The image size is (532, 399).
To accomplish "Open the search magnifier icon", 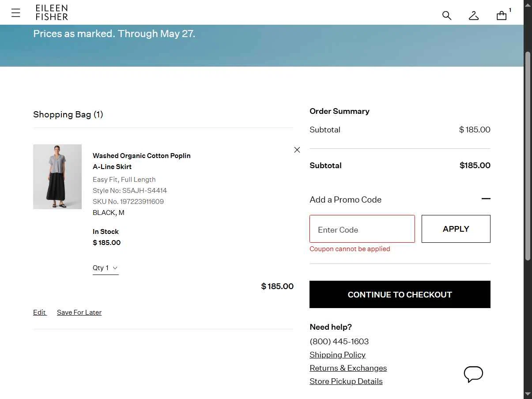I will (x=447, y=15).
